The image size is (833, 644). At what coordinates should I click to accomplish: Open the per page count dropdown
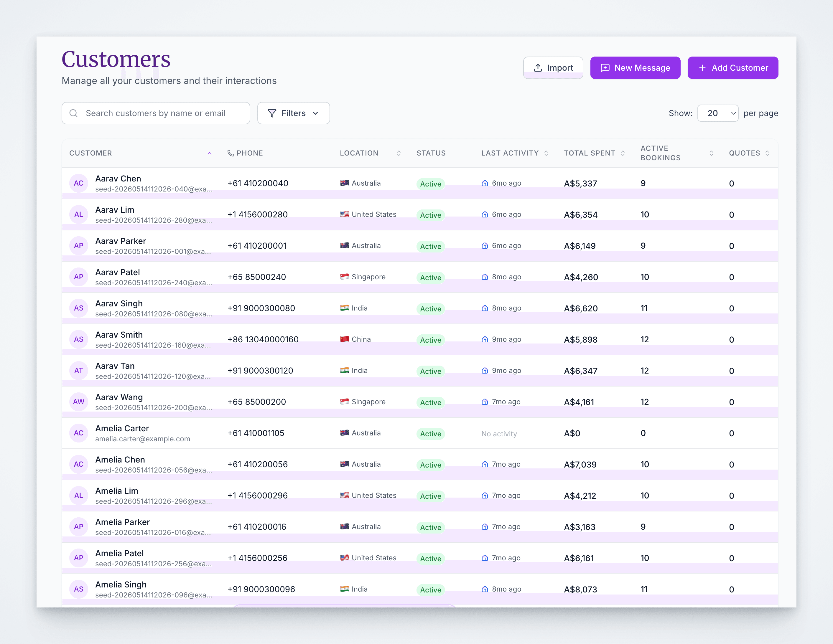pos(718,113)
